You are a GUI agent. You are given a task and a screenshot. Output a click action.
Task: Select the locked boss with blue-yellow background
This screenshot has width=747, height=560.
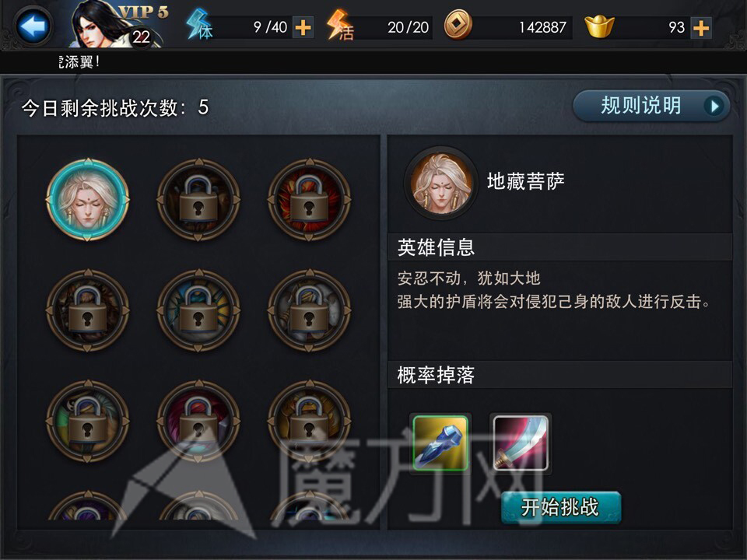[198, 310]
